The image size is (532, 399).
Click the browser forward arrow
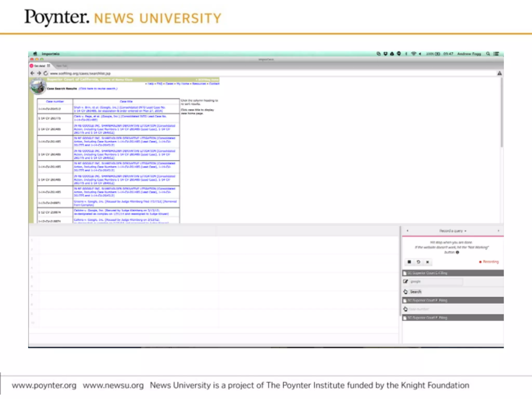[39, 73]
